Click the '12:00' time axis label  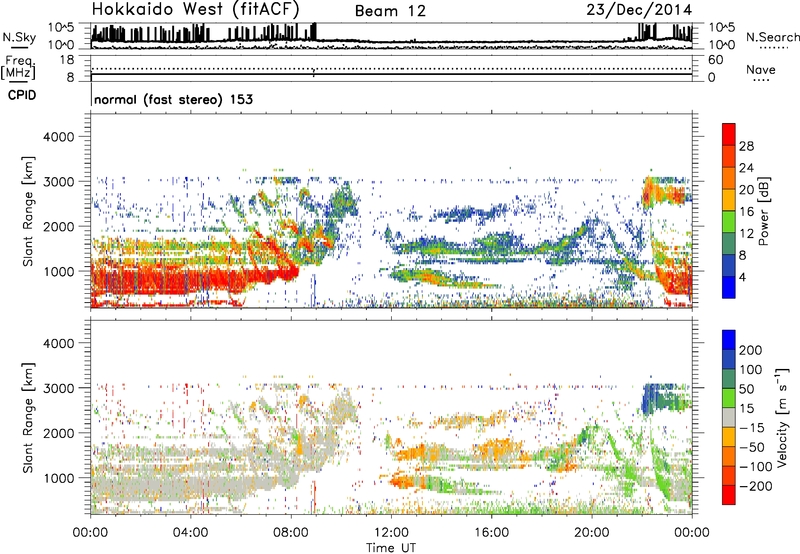391,533
